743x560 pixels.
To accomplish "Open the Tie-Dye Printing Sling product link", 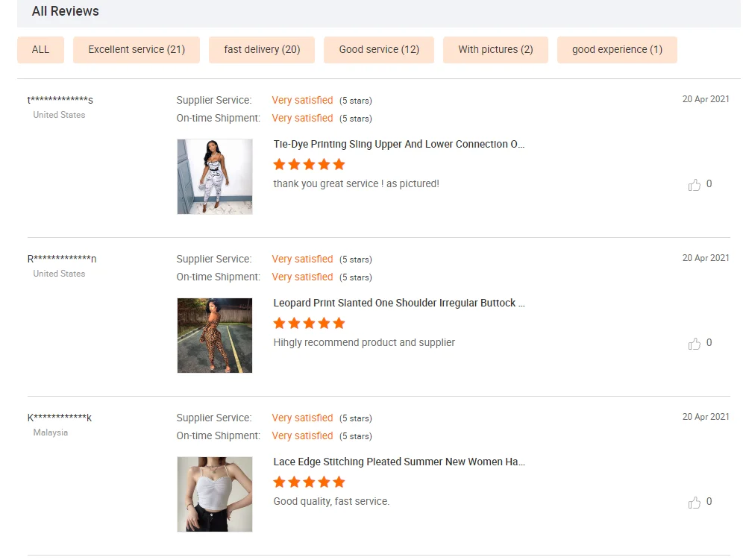I will (x=398, y=144).
